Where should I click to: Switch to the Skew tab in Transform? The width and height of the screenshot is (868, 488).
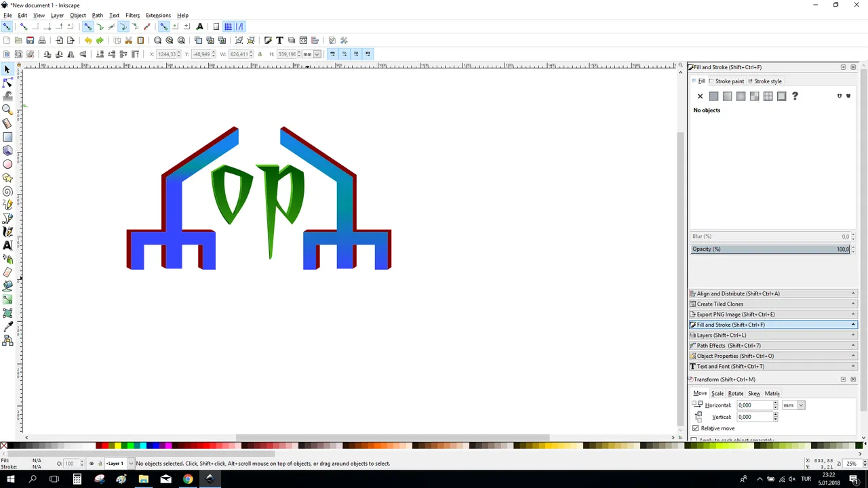[754, 394]
